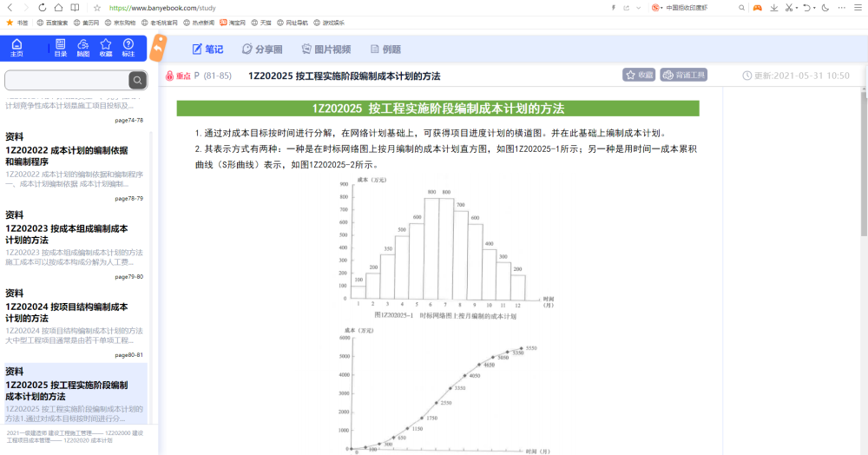The image size is (868, 455).
Task: Open the 背诵工具 recitation tool
Action: point(683,76)
